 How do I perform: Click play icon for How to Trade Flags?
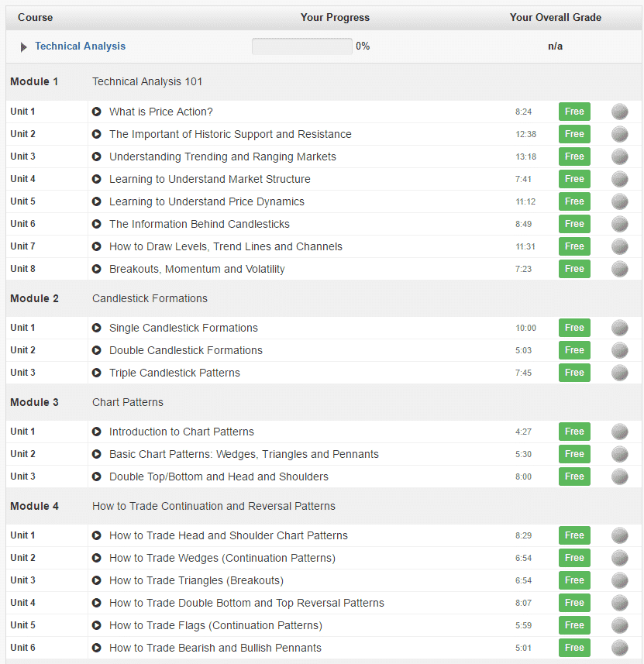point(97,625)
